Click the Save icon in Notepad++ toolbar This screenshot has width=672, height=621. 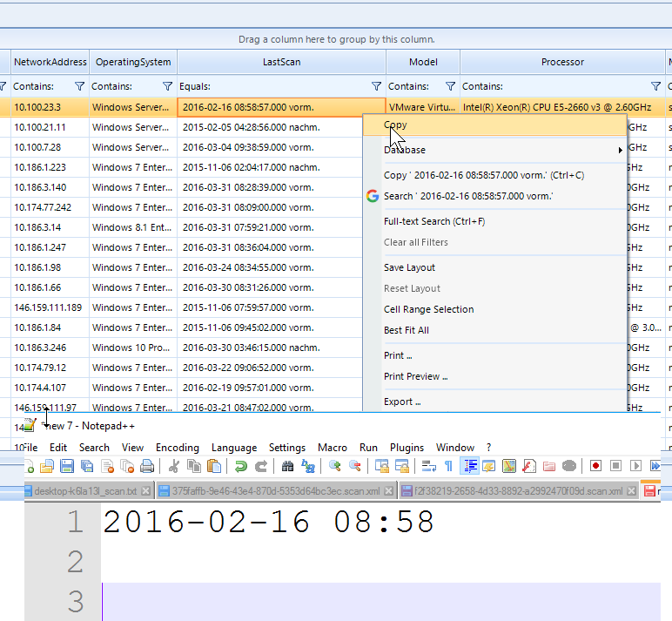click(x=67, y=466)
